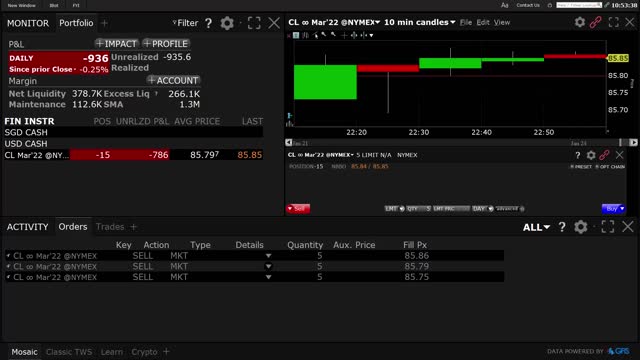Select chart bar type toolbar icon

(306, 36)
